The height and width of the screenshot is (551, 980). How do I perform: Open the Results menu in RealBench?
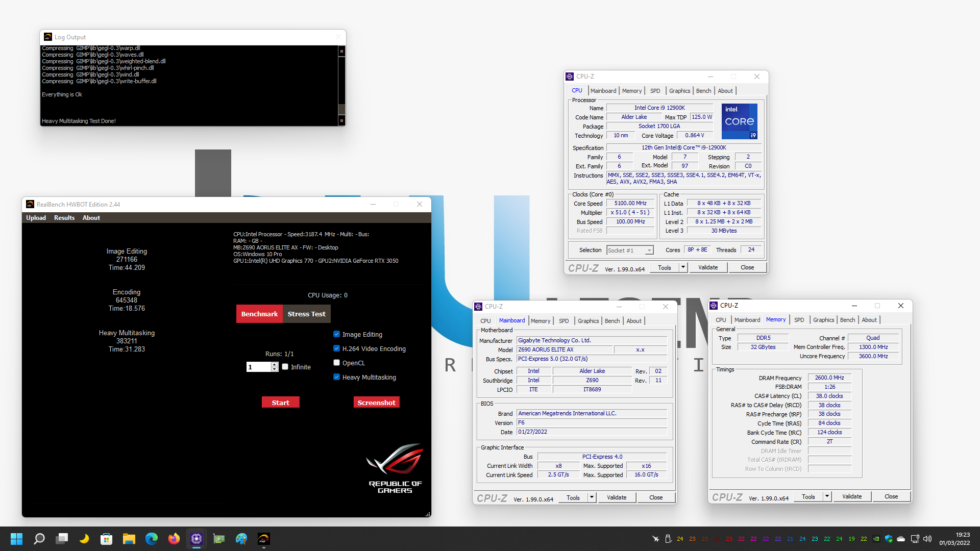click(64, 218)
